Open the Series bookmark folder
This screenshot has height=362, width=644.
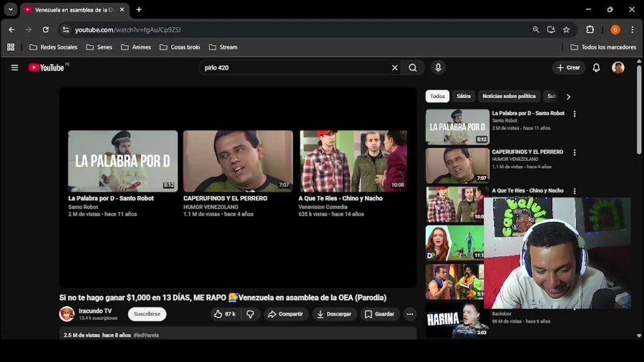point(99,47)
